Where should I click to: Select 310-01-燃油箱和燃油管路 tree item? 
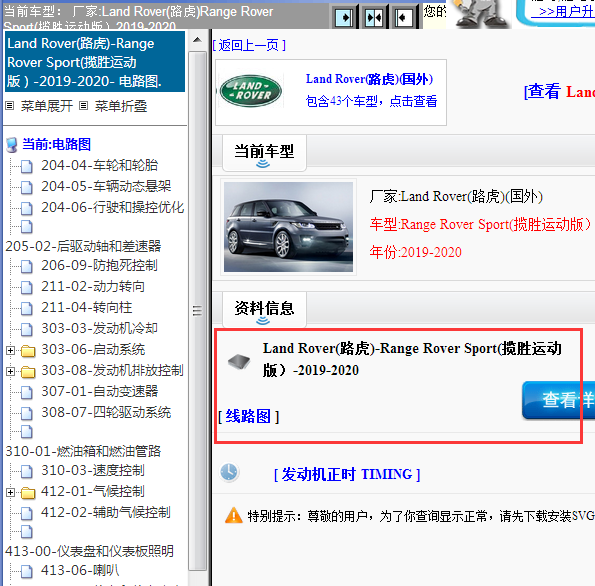(x=83, y=451)
